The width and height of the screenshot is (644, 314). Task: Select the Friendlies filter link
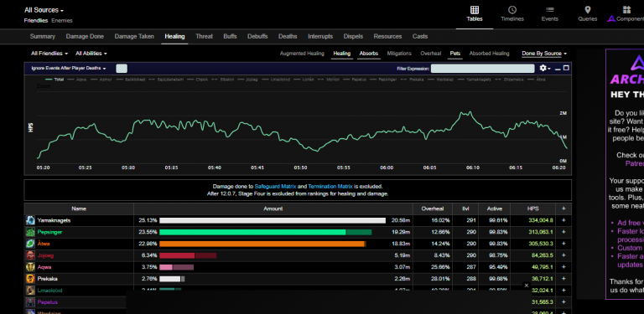(36, 20)
